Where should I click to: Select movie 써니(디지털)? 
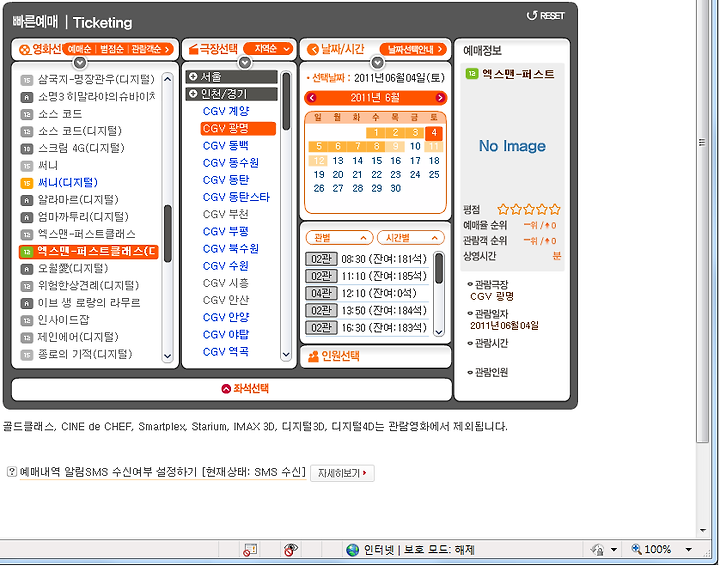coord(68,183)
